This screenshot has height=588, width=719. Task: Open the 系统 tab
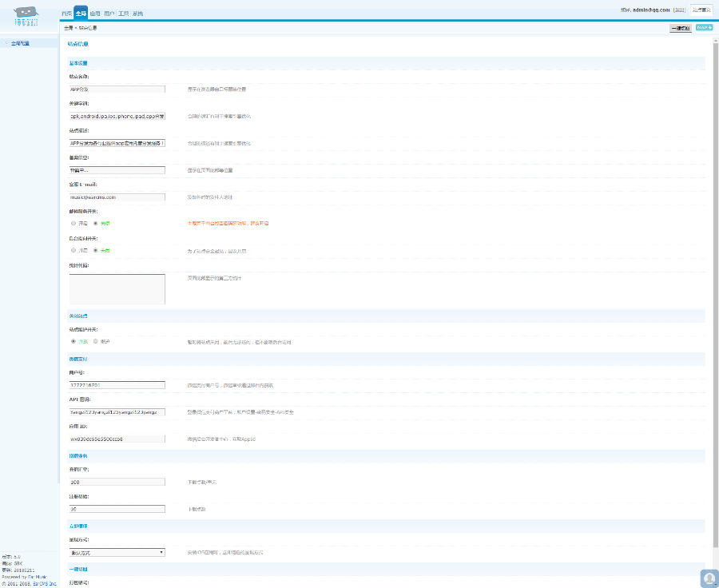click(x=137, y=14)
